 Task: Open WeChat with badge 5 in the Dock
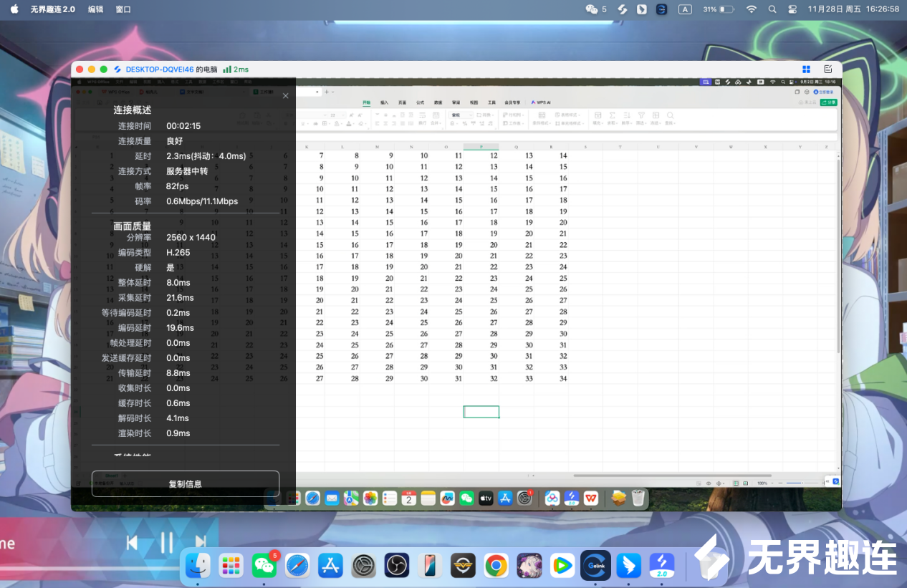click(x=264, y=566)
